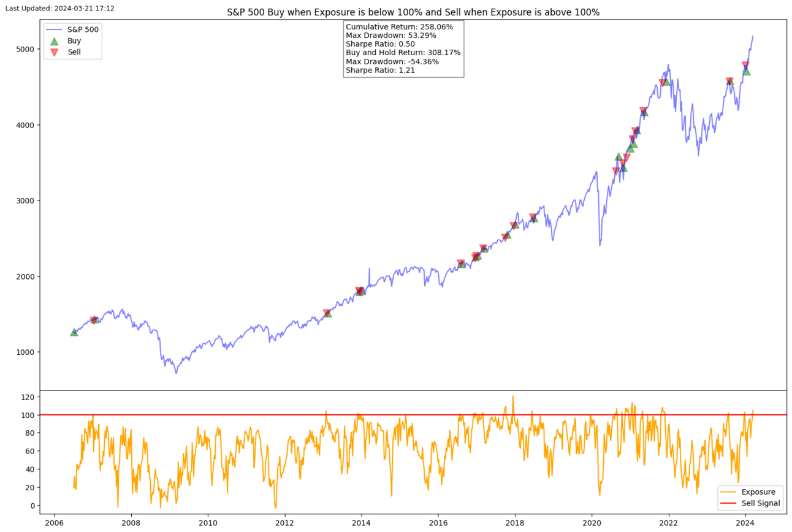
Task: Click the chart title about S&P 500 exposure
Action: pyautogui.click(x=413, y=12)
